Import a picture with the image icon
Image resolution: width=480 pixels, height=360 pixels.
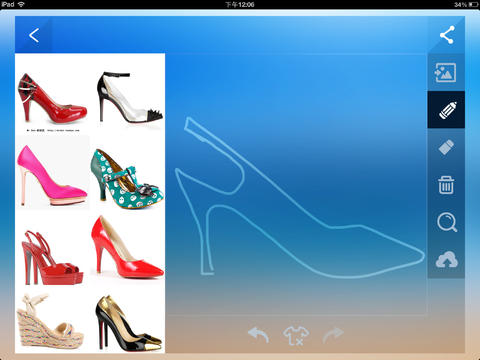[x=445, y=72]
